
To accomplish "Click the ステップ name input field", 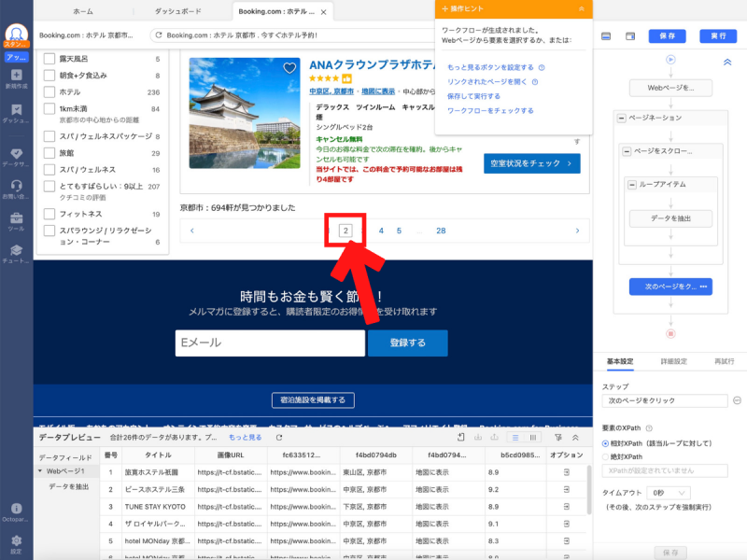I will tap(665, 400).
